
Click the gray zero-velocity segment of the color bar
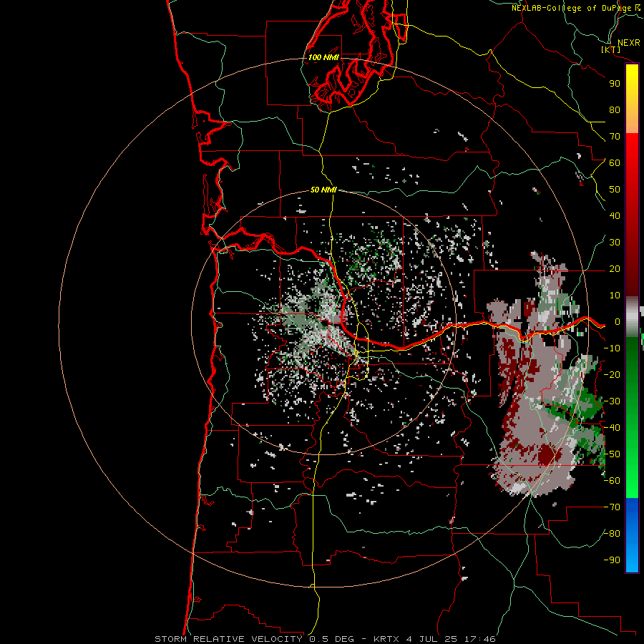(632, 317)
